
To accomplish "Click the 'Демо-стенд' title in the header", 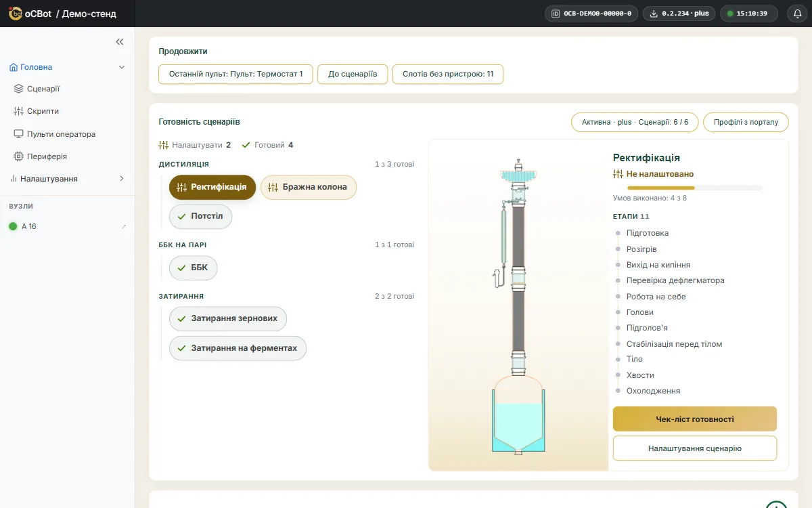I will click(89, 14).
